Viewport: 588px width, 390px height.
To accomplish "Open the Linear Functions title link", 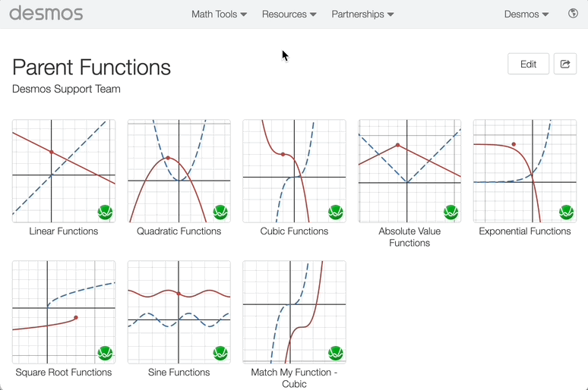I will click(64, 231).
